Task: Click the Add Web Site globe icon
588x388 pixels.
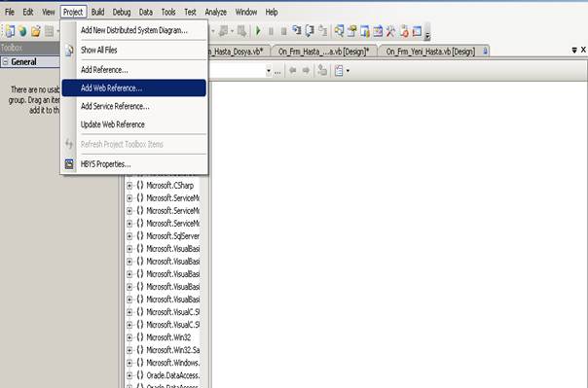Action: (22, 31)
